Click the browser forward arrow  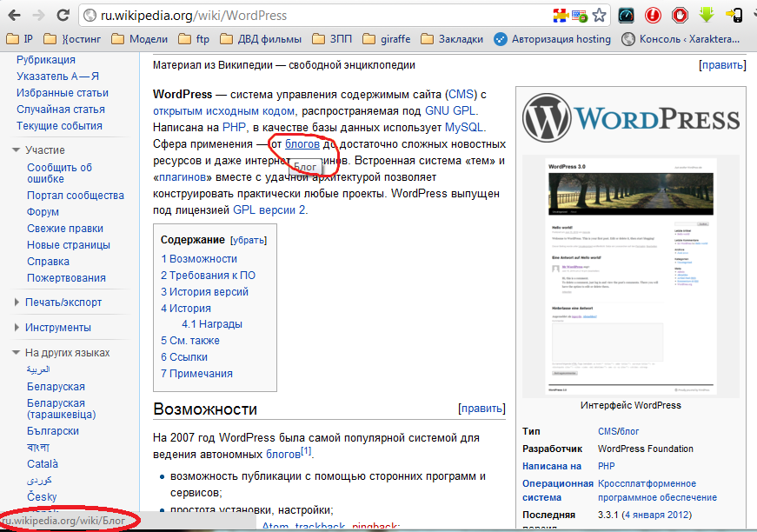[x=38, y=16]
